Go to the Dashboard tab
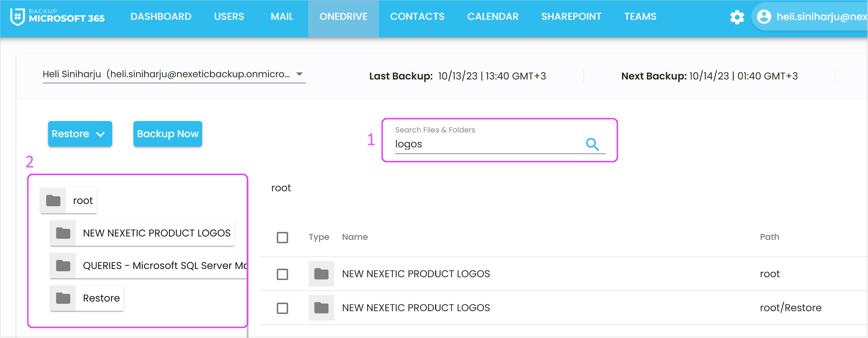The height and width of the screenshot is (338, 868). coord(161,16)
